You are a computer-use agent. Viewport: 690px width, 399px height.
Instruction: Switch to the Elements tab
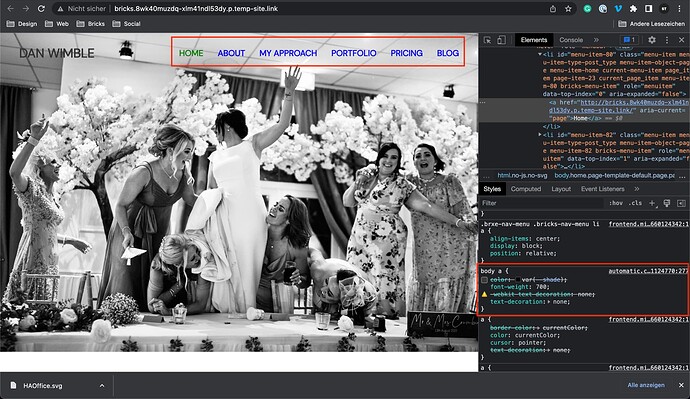[x=534, y=40]
